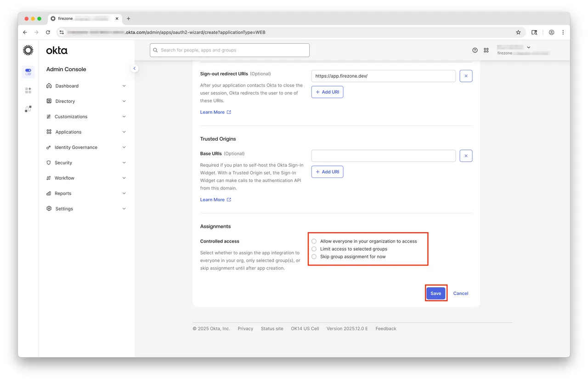
Task: Focus the Sign-out redirect URI field
Action: [x=384, y=76]
